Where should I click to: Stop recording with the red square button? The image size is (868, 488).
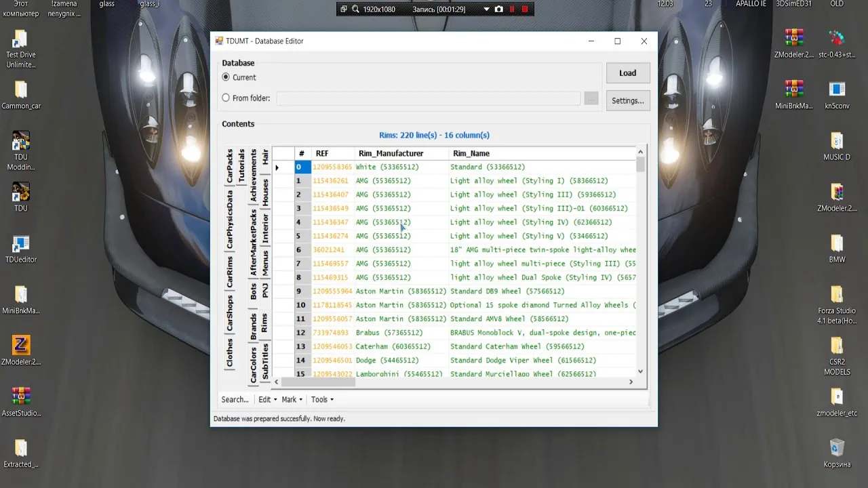coord(525,9)
